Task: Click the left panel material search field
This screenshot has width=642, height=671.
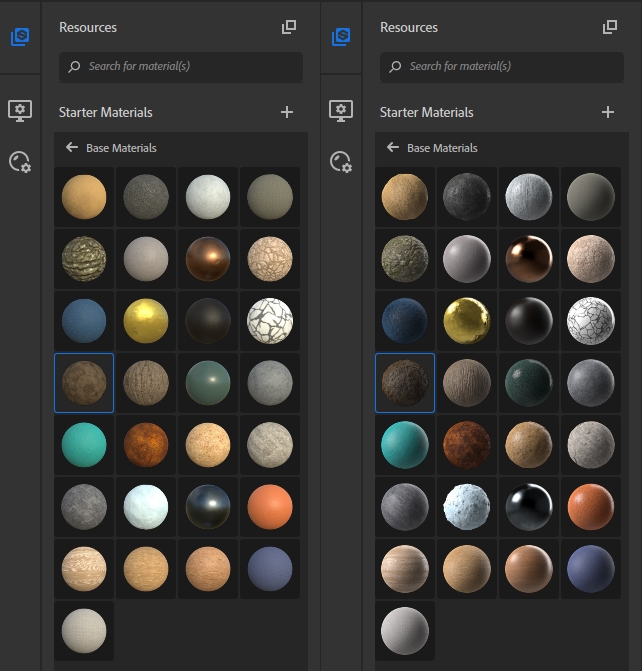Action: click(x=180, y=67)
